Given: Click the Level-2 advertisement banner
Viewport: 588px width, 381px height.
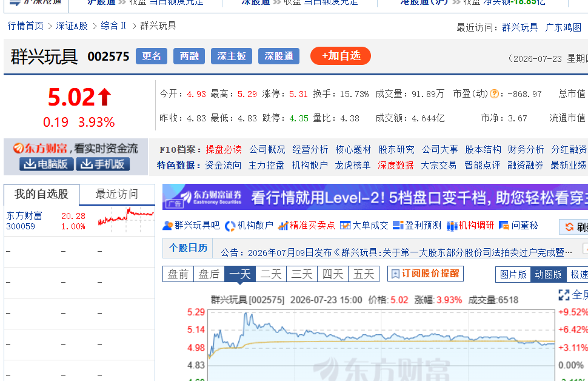Looking at the screenshot, I should (x=375, y=197).
